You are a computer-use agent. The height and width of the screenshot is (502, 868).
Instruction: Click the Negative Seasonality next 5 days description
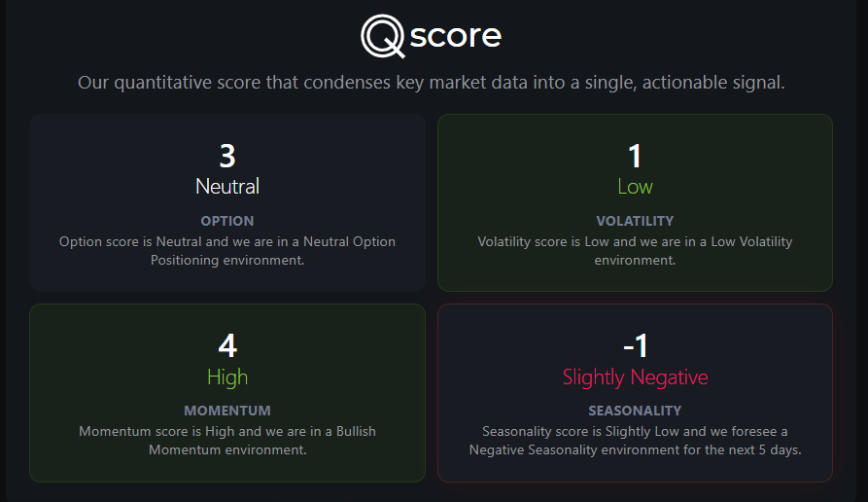[635, 441]
